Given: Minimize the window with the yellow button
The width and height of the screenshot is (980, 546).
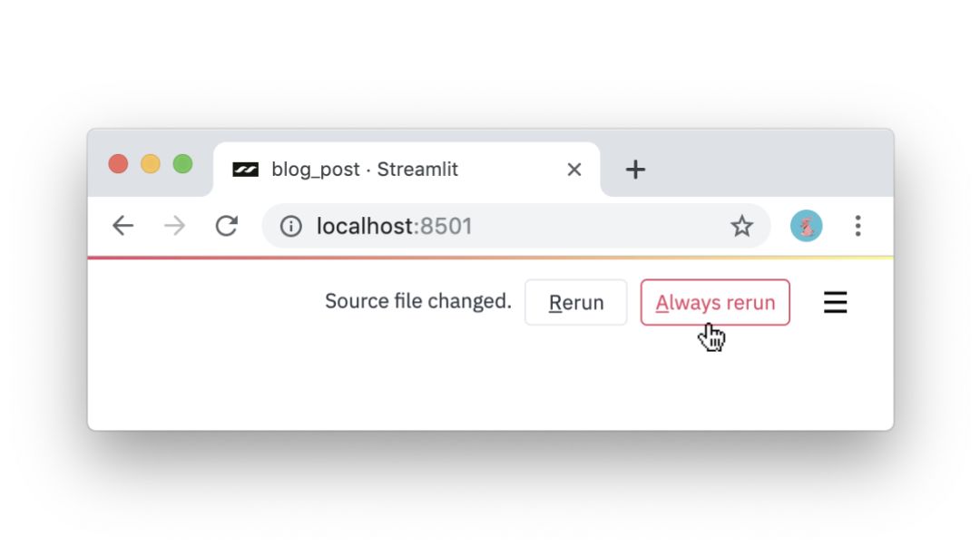Looking at the screenshot, I should pos(151,164).
